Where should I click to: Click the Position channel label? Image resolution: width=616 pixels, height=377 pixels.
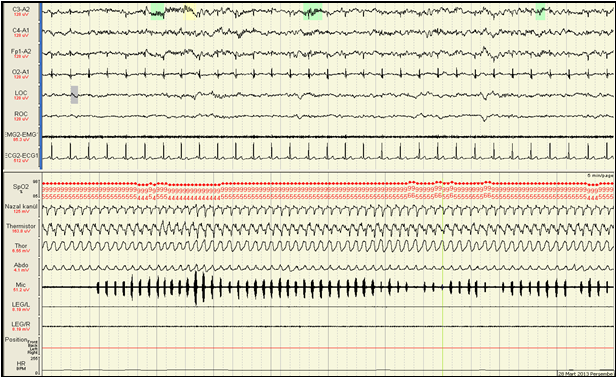tap(16, 340)
